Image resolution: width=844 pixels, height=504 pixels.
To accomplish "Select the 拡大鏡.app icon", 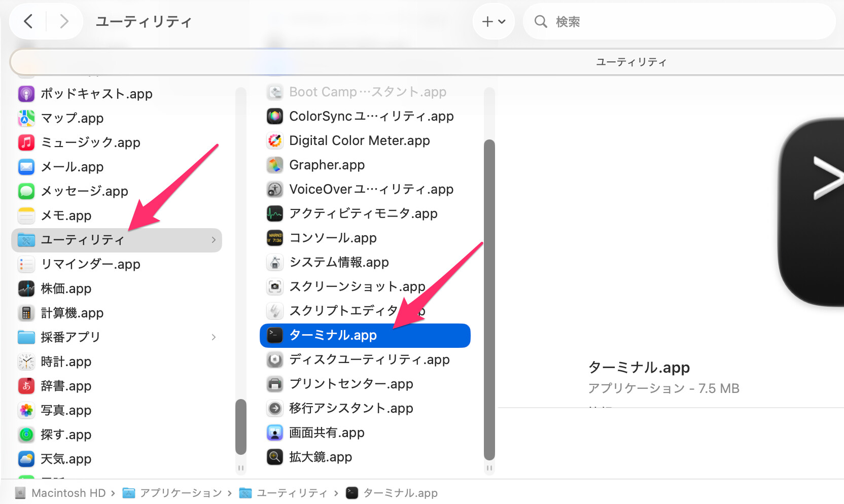I will [x=275, y=457].
